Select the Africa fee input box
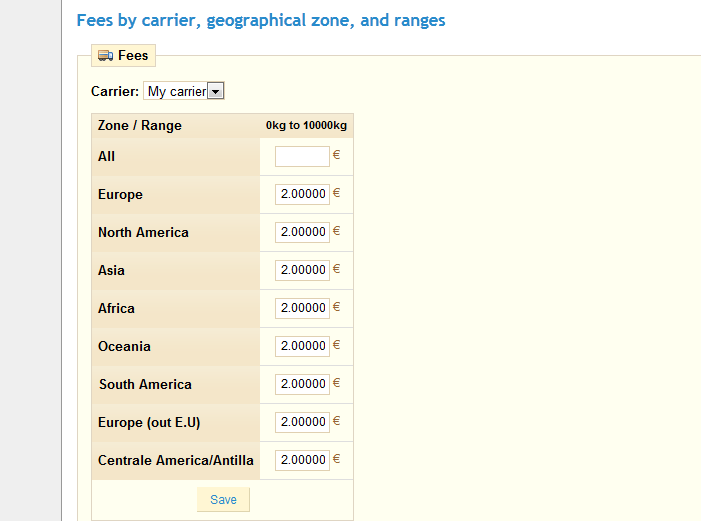The image size is (701, 521). pyautogui.click(x=302, y=308)
